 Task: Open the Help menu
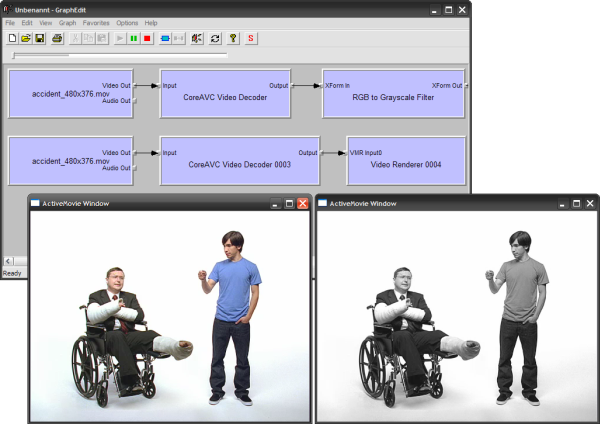[151, 23]
